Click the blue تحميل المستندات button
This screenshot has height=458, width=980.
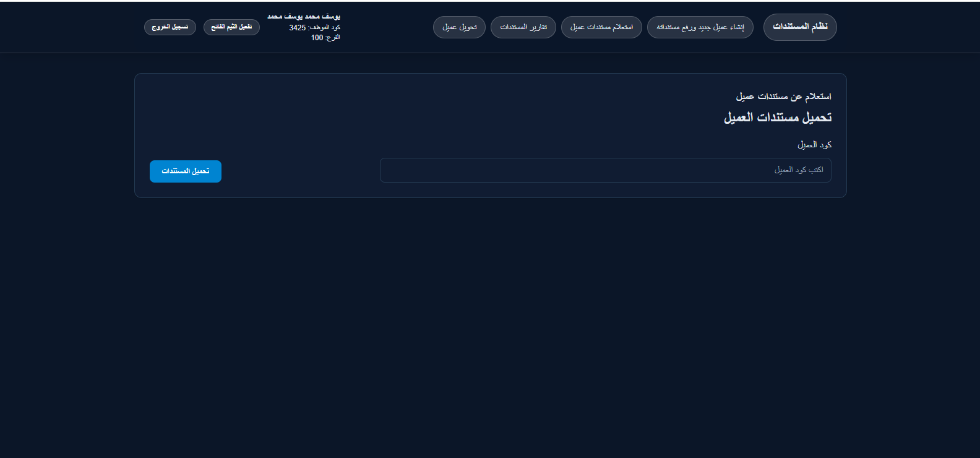pos(186,171)
